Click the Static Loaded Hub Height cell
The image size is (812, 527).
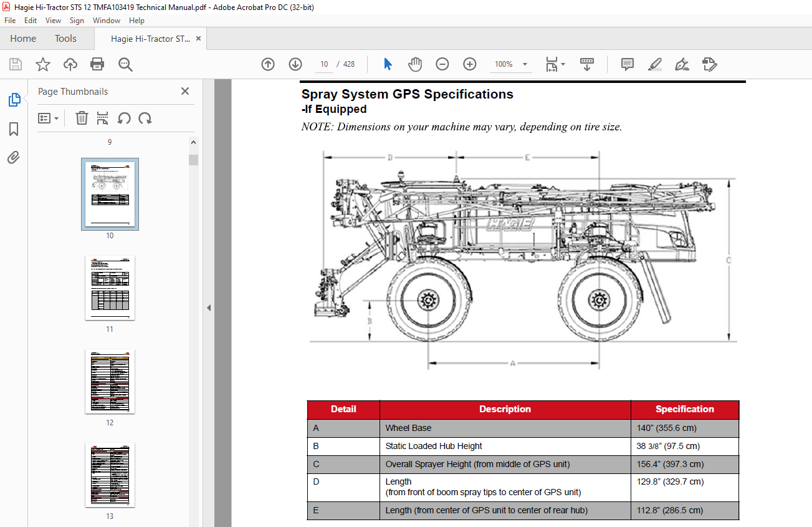(x=505, y=446)
